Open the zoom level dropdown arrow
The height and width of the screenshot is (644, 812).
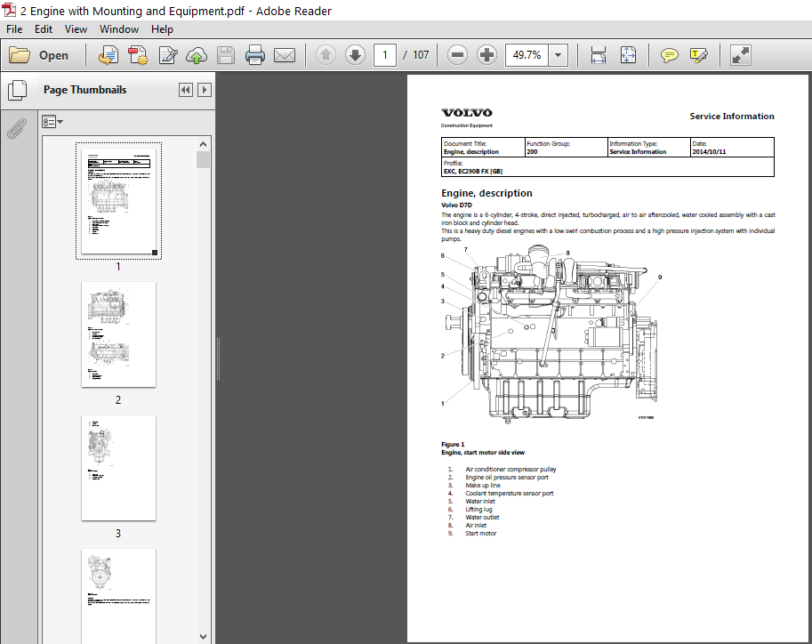[x=559, y=55]
